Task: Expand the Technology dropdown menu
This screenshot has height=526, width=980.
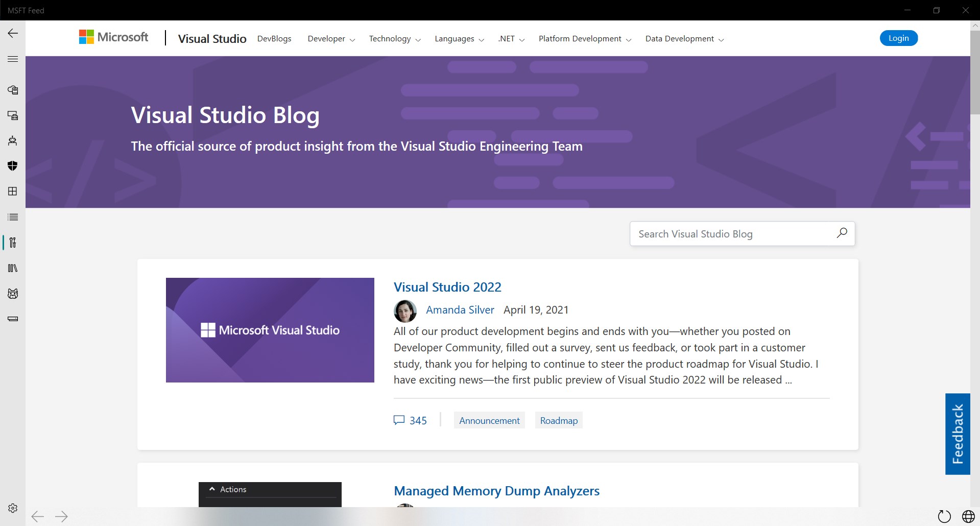Action: point(395,39)
